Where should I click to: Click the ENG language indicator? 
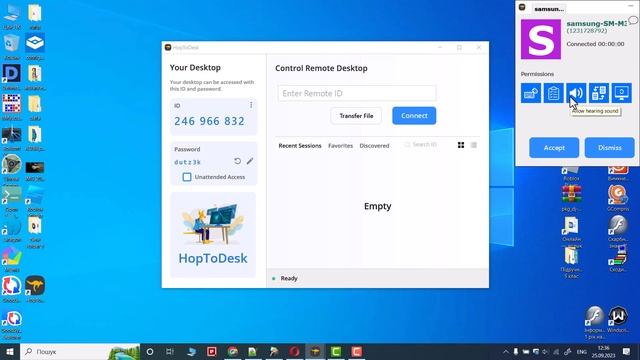coord(582,351)
